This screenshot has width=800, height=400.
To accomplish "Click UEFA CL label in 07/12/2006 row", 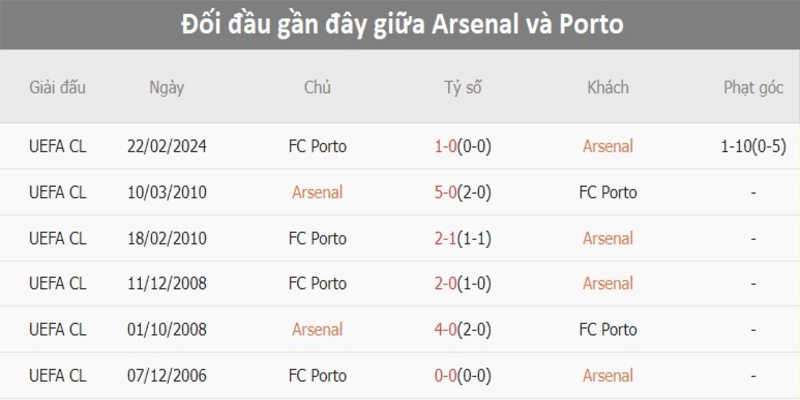I will (57, 376).
